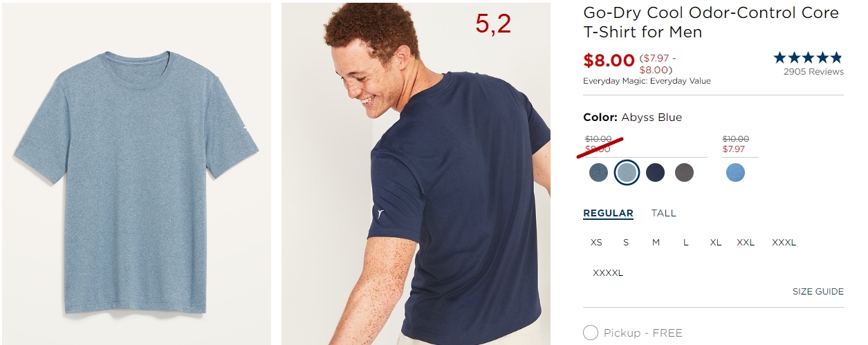Image resolution: width=868 pixels, height=345 pixels.
Task: Select the dark teal heather color swatch
Action: pyautogui.click(x=598, y=172)
